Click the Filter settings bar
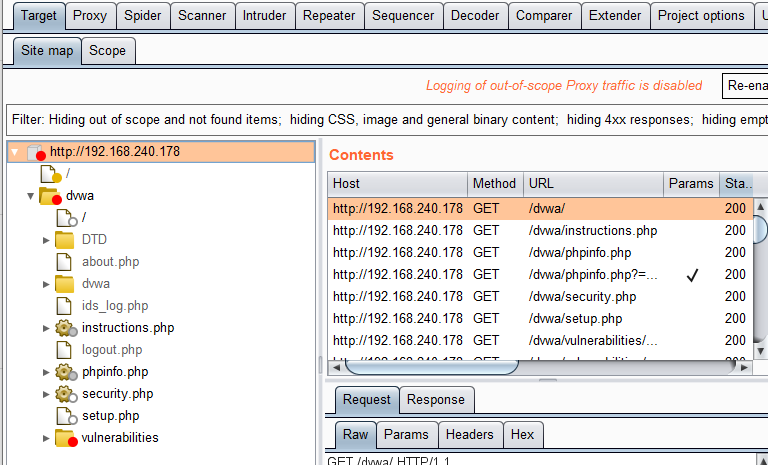The height and width of the screenshot is (465, 768). coord(387,120)
